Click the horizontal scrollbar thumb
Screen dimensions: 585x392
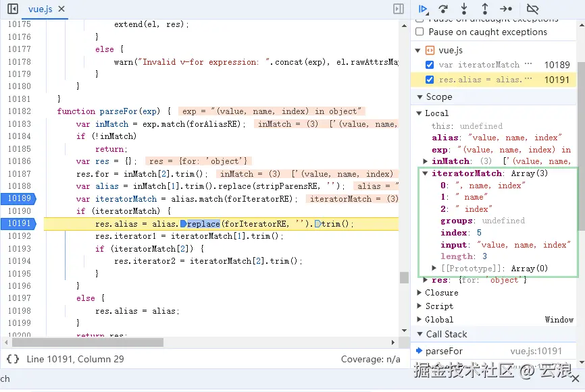(x=88, y=342)
